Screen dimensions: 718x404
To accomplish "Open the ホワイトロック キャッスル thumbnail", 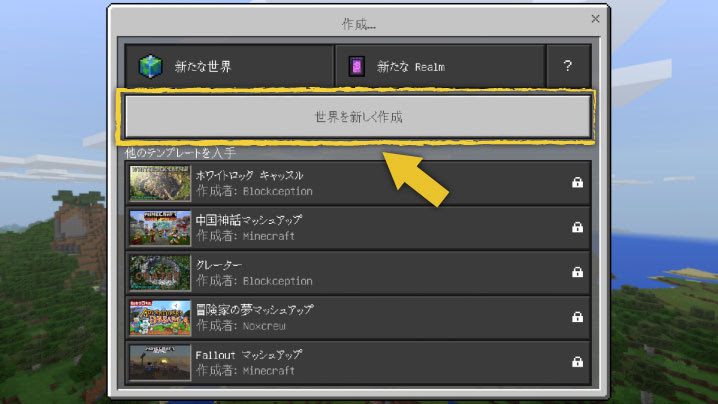I will (x=160, y=183).
